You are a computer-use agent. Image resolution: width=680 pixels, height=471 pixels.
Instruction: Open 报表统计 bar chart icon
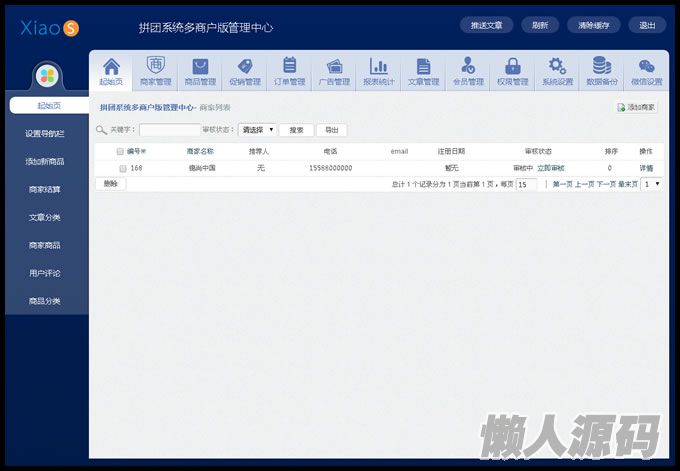coord(379,71)
